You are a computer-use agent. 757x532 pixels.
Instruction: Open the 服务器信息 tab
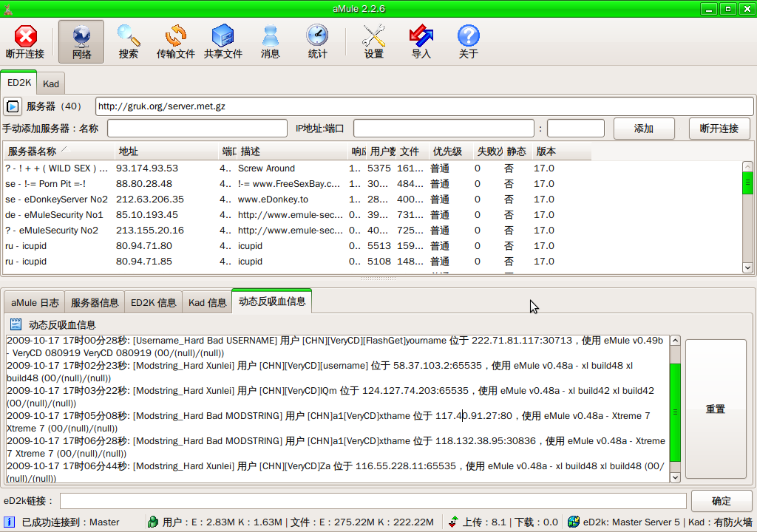point(95,303)
